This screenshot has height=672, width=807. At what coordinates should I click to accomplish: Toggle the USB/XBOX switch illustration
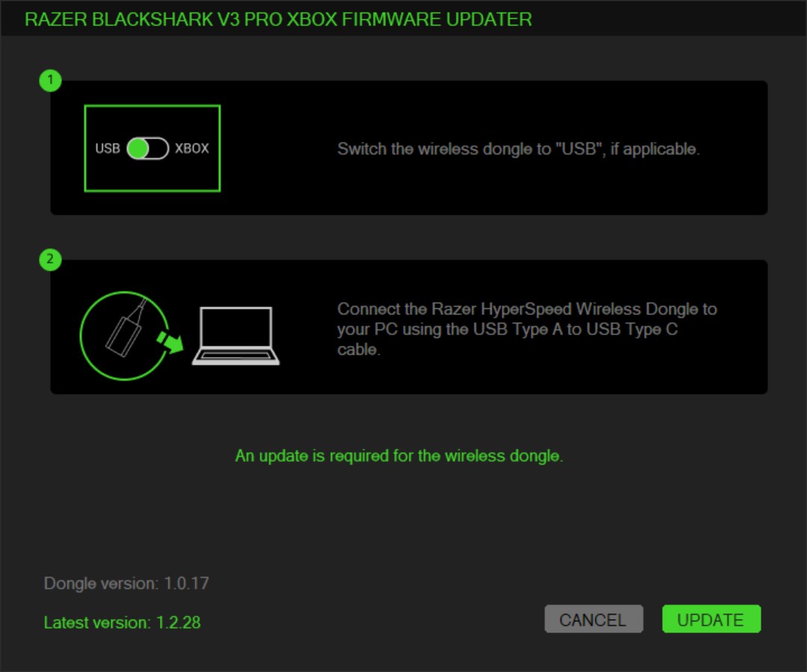(x=148, y=149)
